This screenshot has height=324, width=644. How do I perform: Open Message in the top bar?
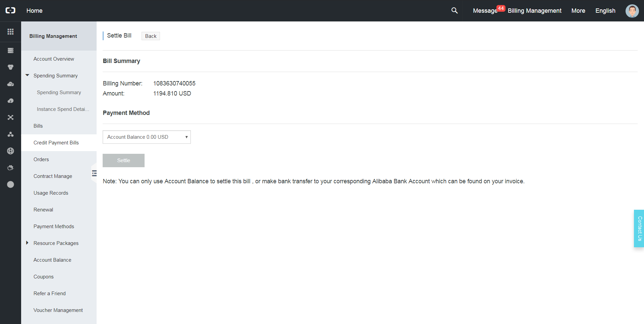click(x=485, y=11)
